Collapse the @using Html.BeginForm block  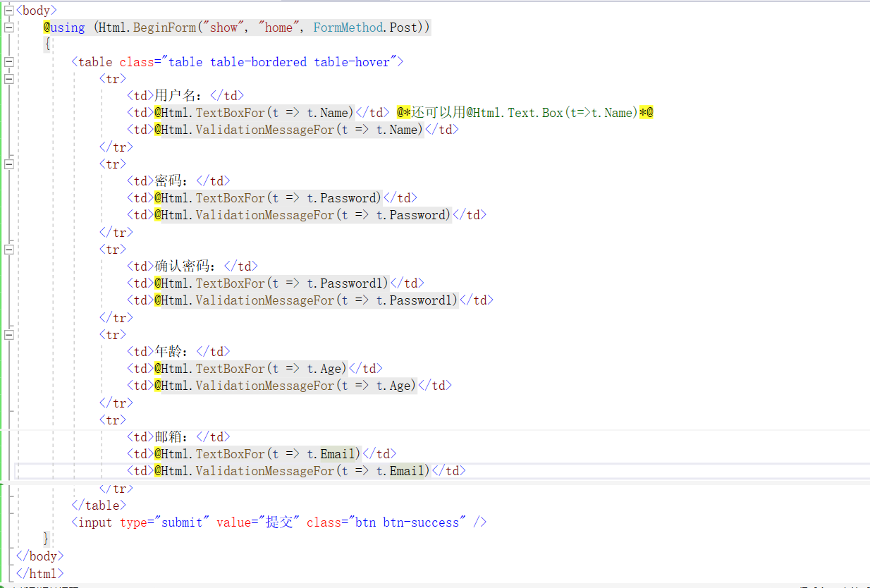(x=8, y=27)
